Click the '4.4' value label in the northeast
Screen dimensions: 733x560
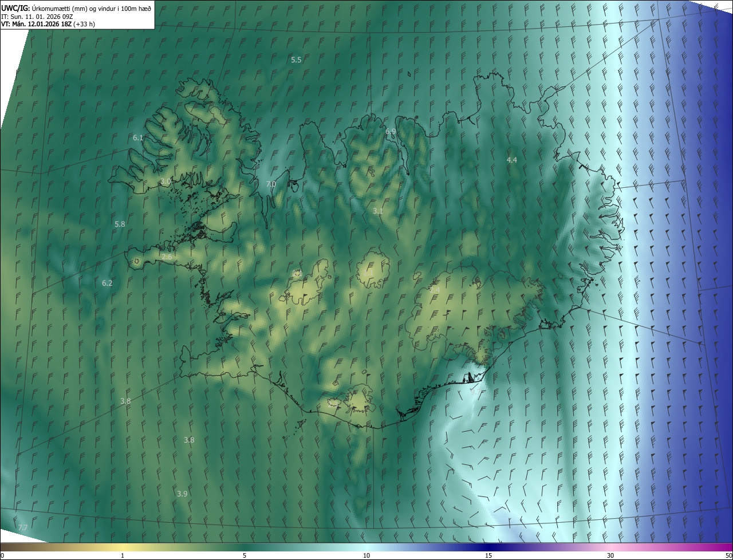click(x=512, y=160)
